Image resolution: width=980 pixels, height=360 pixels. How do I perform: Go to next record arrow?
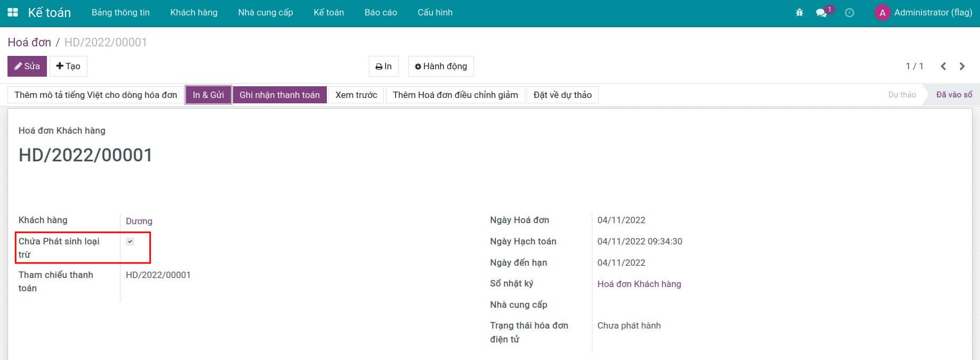(962, 66)
